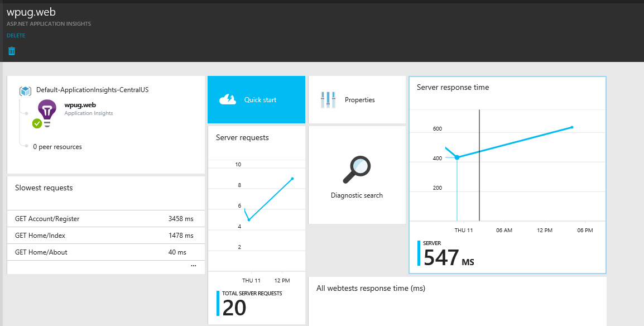Image resolution: width=644 pixels, height=326 pixels.
Task: Select GET Home/About request row
Action: 106,252
